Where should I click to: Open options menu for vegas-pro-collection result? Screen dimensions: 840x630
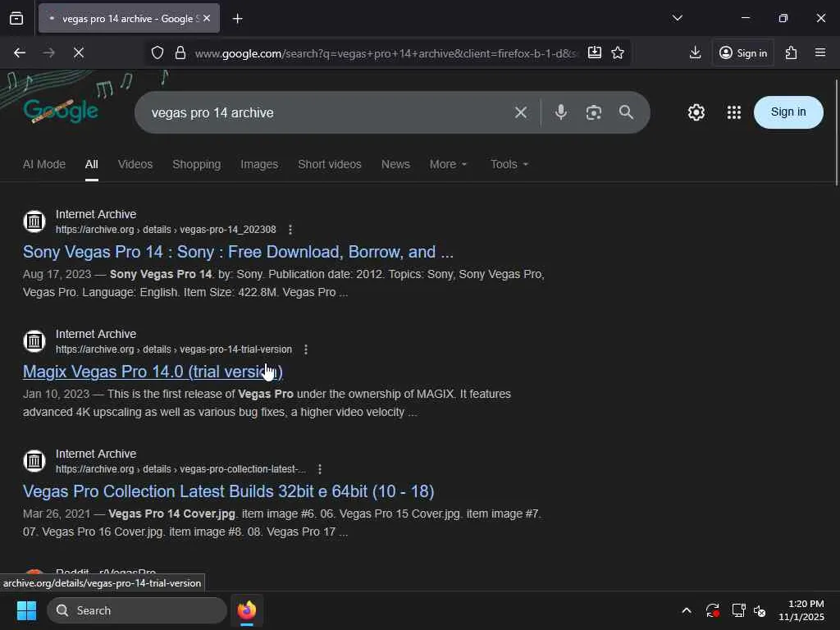pyautogui.click(x=320, y=469)
